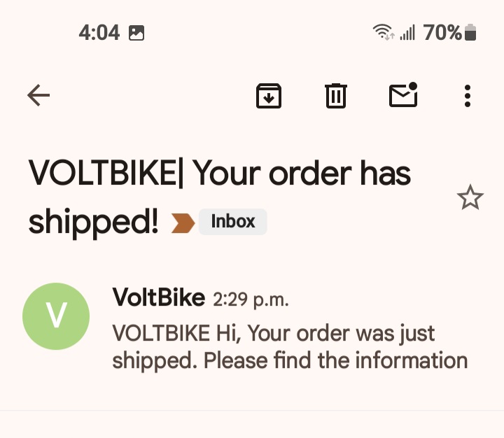Image resolution: width=504 pixels, height=438 pixels.
Task: Mark the email as unread
Action: [403, 95]
